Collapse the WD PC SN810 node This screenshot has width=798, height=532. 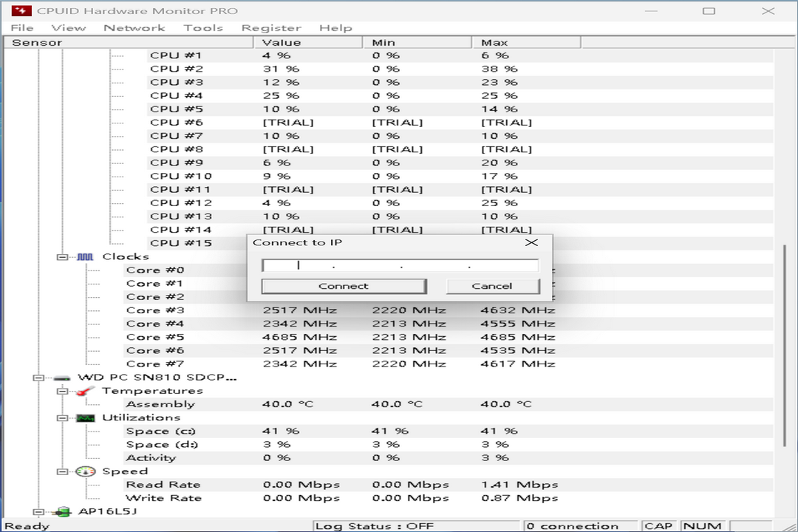coord(38,377)
